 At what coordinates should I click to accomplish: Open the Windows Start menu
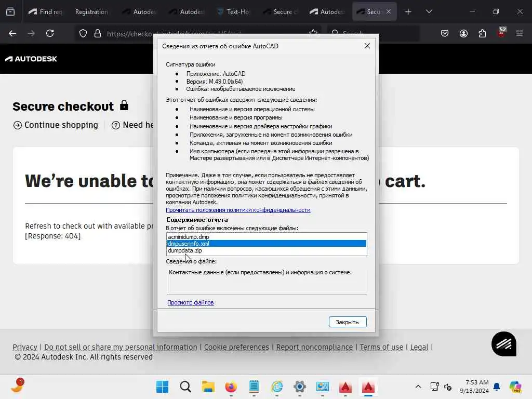[162, 387]
